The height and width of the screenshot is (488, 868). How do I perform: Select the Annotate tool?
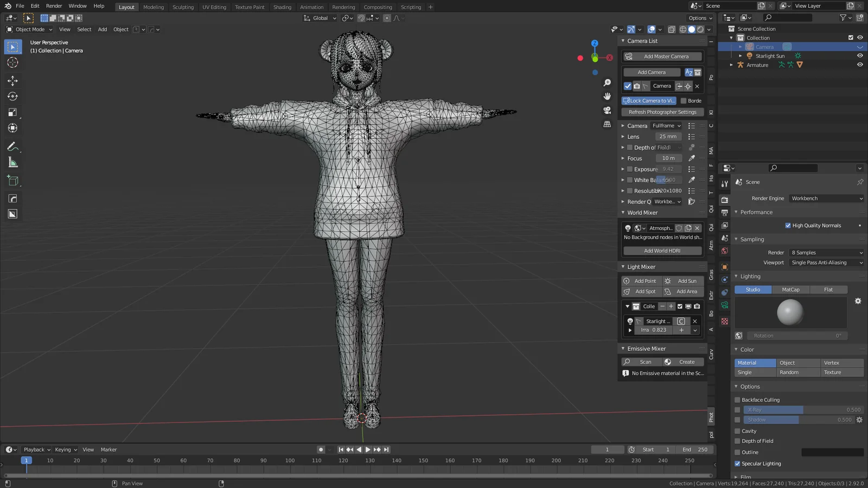(x=13, y=146)
